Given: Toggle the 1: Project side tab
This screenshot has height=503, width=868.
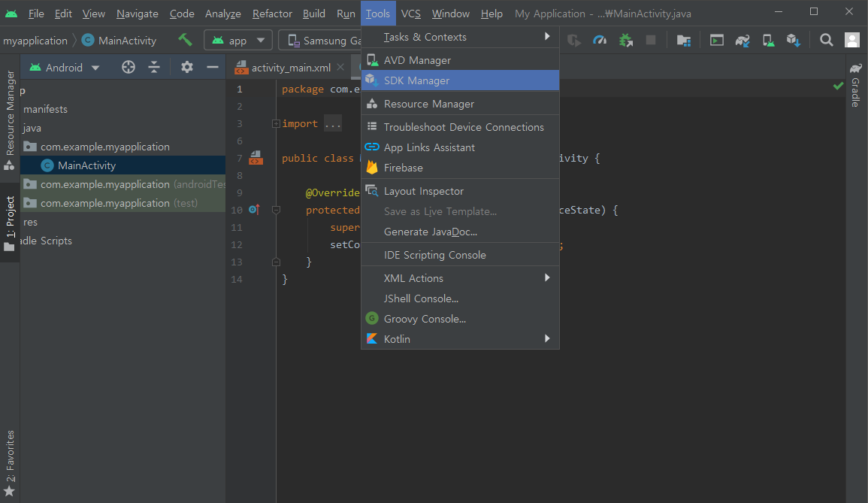Looking at the screenshot, I should pyautogui.click(x=10, y=224).
